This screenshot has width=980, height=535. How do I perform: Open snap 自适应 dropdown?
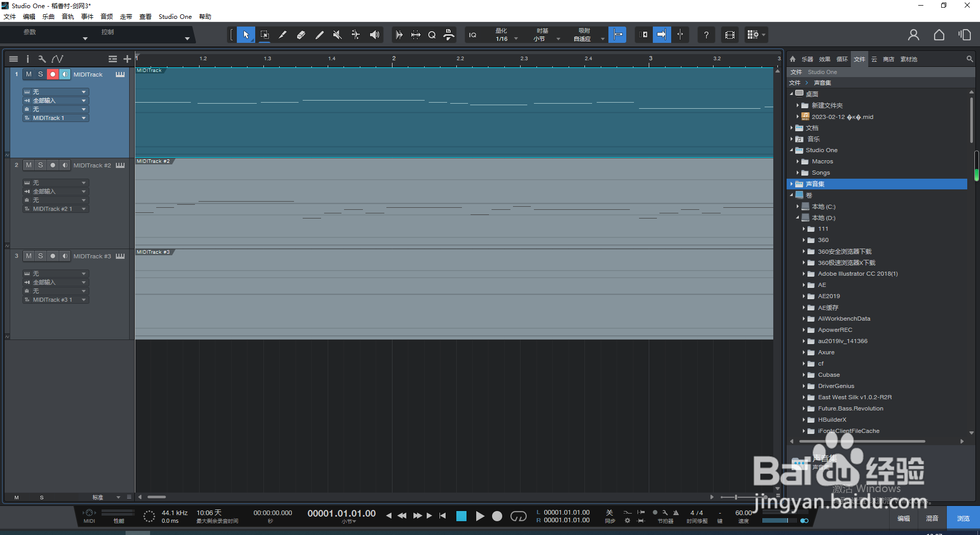(x=588, y=39)
